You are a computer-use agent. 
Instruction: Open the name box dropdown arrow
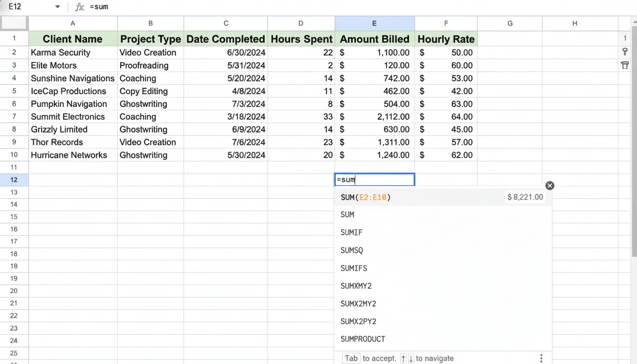click(x=57, y=7)
